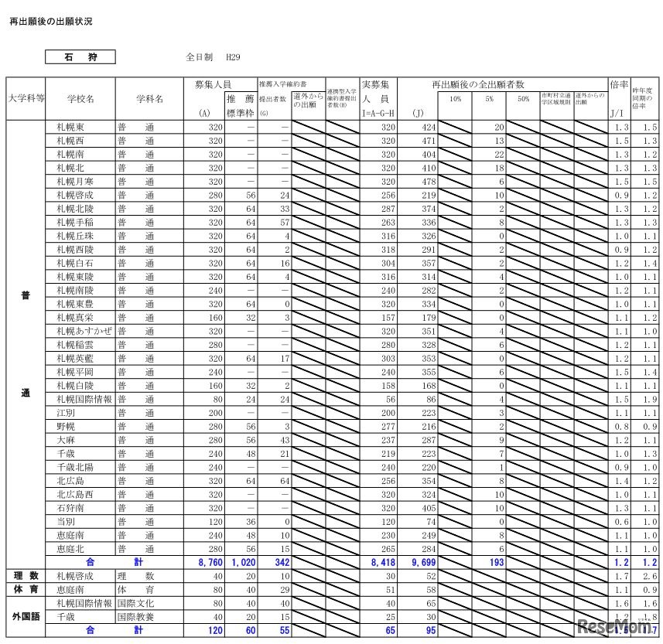Click the 全日制 H29 label

tap(213, 57)
